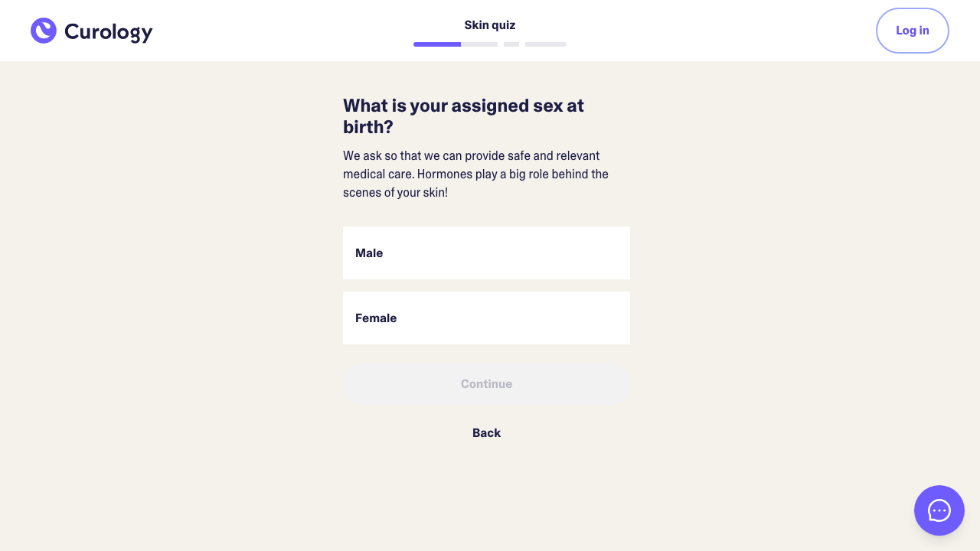
Task: Click the three dots inside the chat bubble
Action: pos(939,510)
